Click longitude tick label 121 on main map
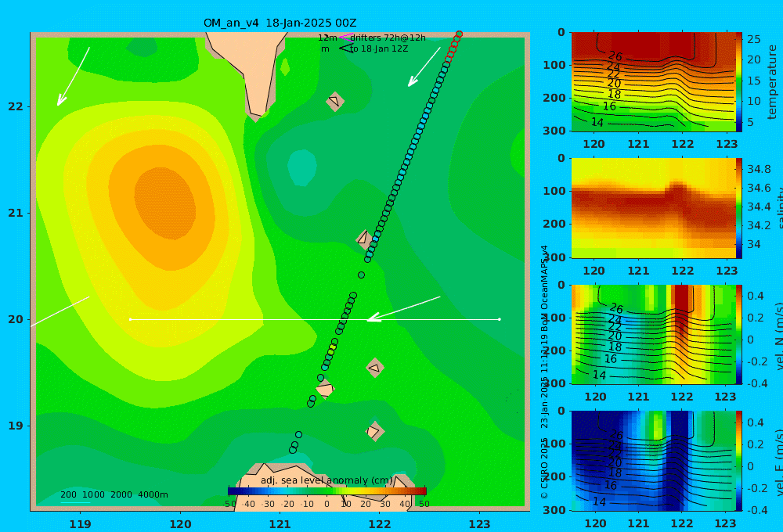783x532 pixels. (x=280, y=524)
